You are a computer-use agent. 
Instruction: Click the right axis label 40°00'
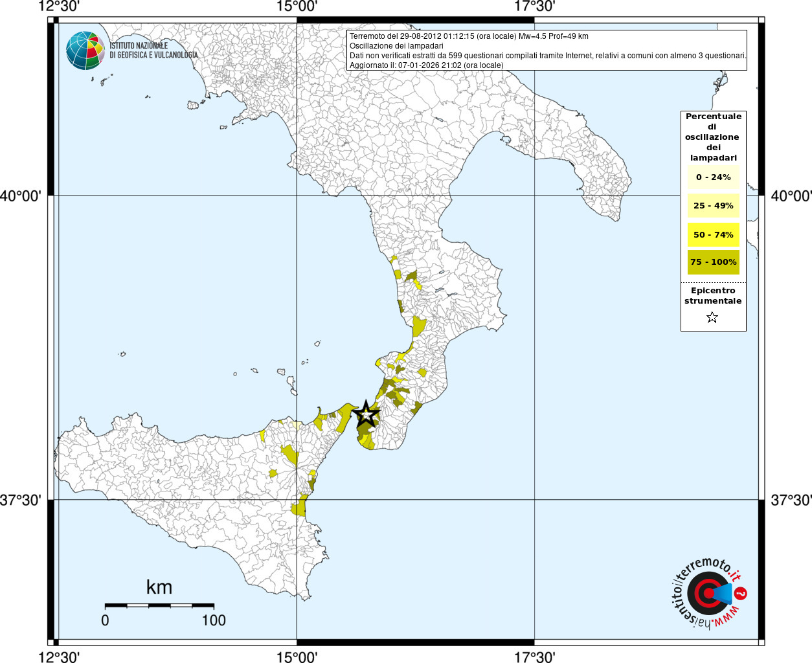point(791,196)
